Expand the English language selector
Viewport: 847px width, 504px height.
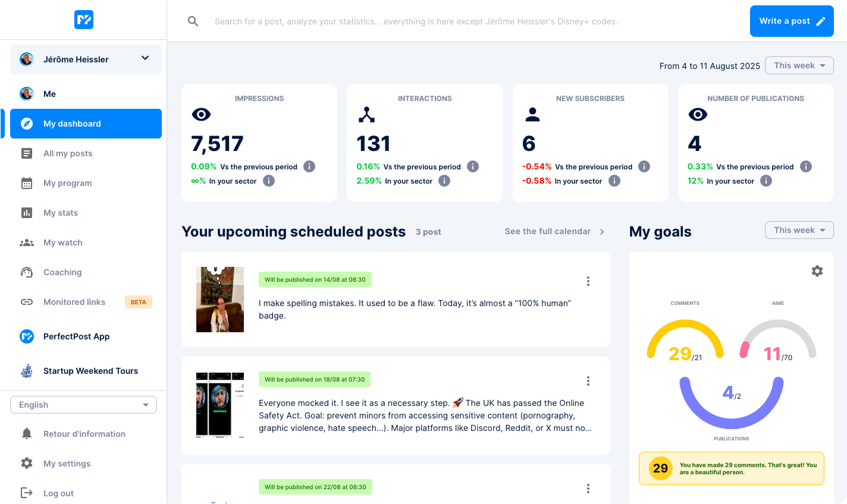coord(83,405)
